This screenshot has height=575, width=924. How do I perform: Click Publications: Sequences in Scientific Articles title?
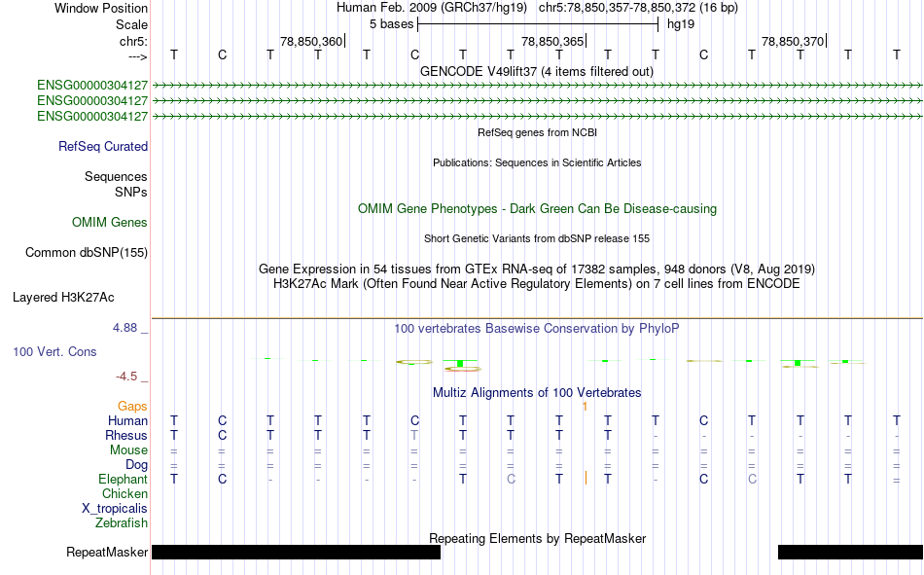coord(537,162)
